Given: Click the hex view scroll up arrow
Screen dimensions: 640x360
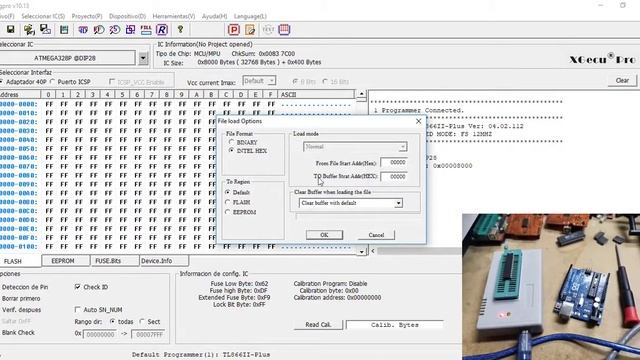Looking at the screenshot, I should click(361, 95).
